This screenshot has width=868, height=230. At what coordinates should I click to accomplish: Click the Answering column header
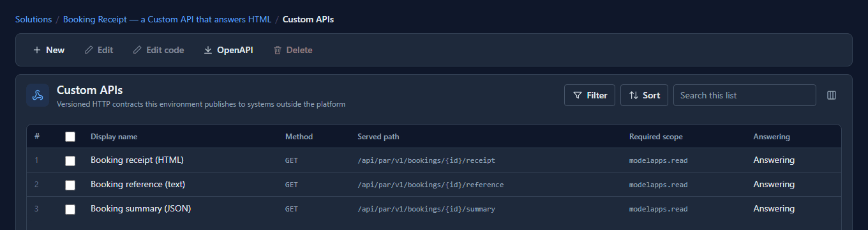772,137
